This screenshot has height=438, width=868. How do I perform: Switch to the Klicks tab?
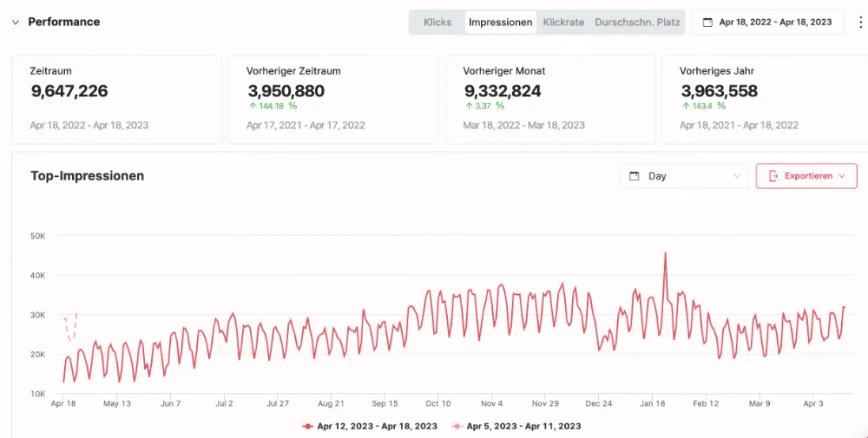pos(437,23)
